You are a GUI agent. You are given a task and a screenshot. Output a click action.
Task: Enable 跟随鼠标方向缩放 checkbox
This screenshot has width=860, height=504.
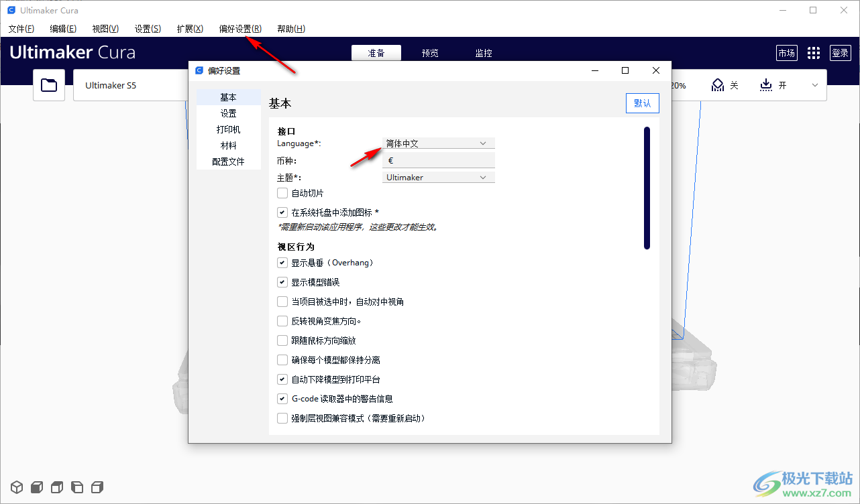[282, 340]
